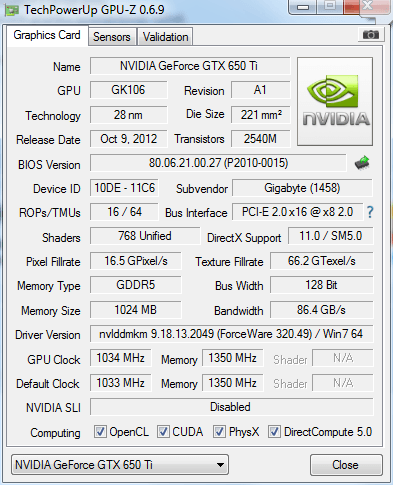Click the Close button

[346, 464]
